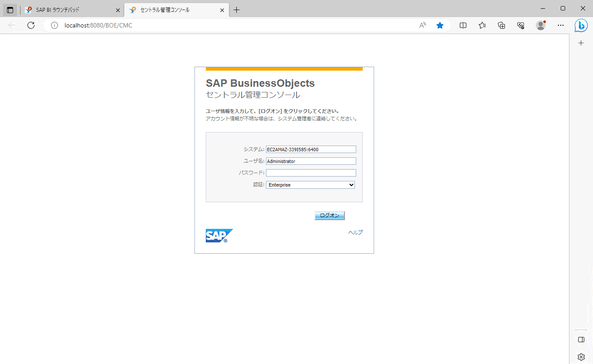Click the ユーザ名 field with Administrator
593x364 pixels.
pyautogui.click(x=311, y=161)
